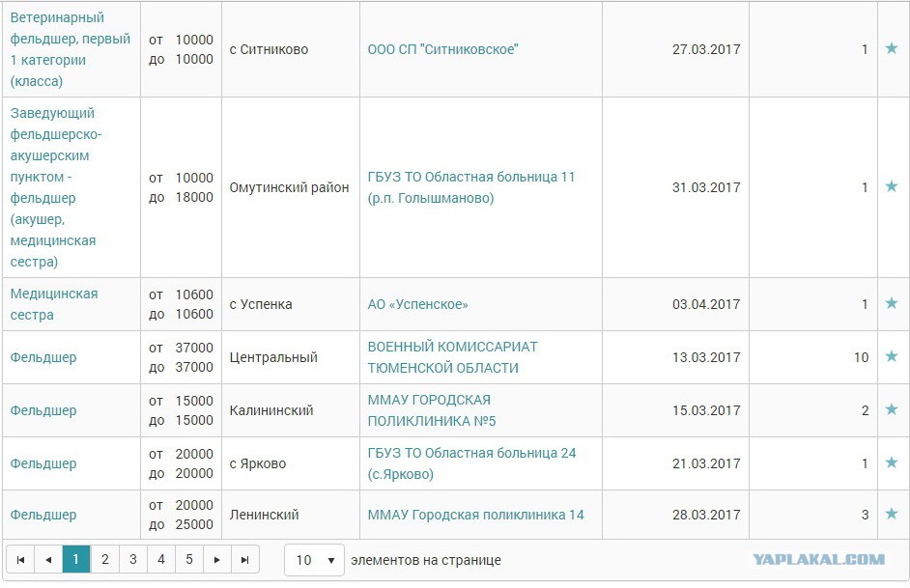Select page 1 in pagination
This screenshot has width=910, height=588.
76,560
